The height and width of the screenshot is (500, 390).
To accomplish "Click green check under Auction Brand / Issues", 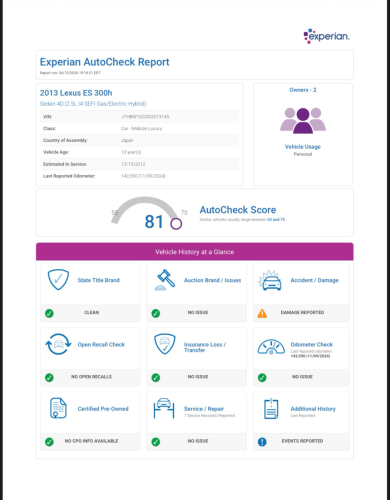I will (156, 313).
